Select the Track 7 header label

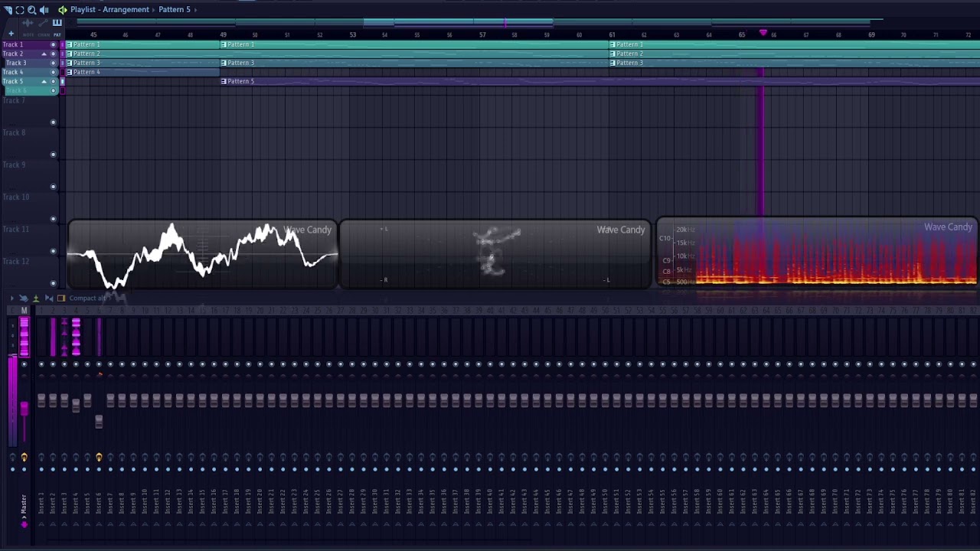[14, 100]
